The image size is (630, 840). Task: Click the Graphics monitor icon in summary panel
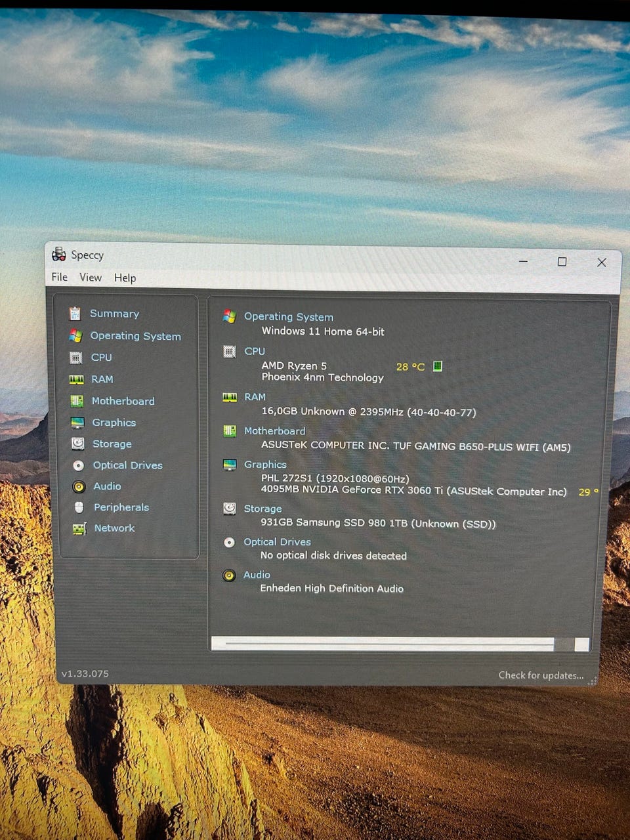230,465
